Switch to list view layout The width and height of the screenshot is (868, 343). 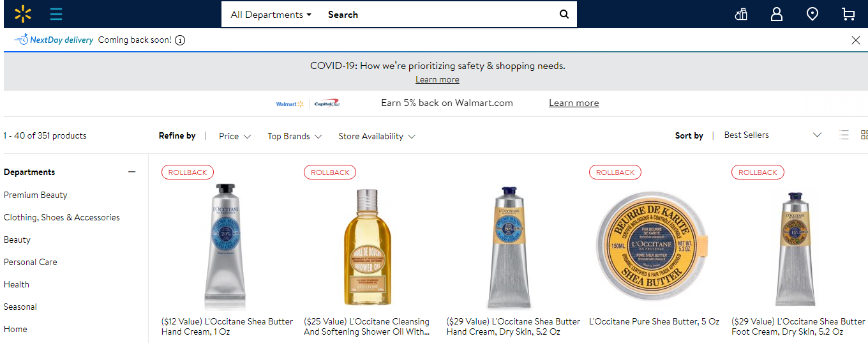click(x=844, y=135)
